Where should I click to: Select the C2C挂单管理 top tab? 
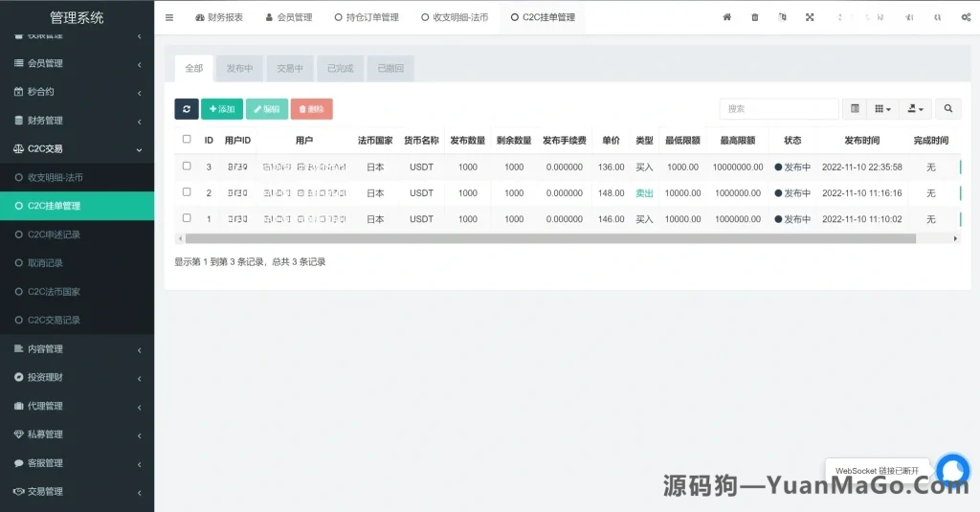(544, 17)
